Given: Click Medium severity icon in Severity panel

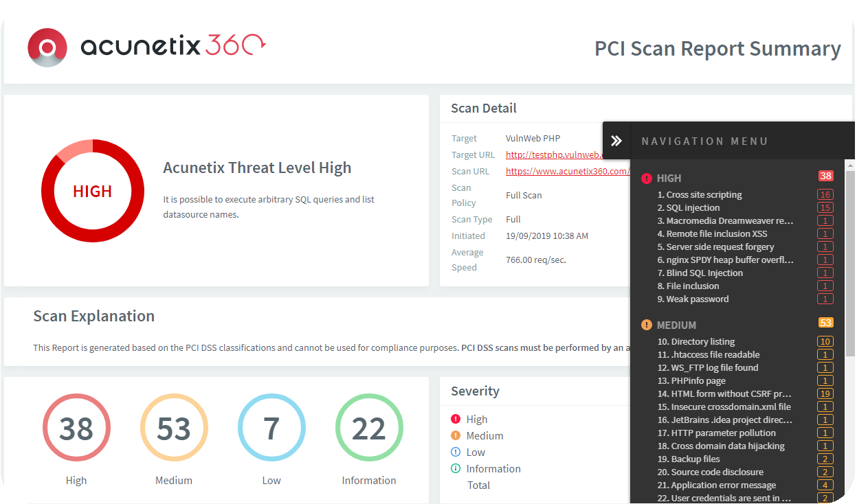Looking at the screenshot, I should (456, 435).
